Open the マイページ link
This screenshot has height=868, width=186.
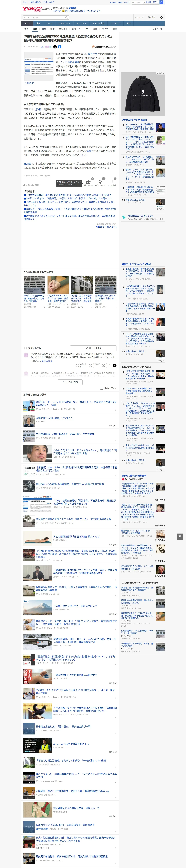point(139,18)
